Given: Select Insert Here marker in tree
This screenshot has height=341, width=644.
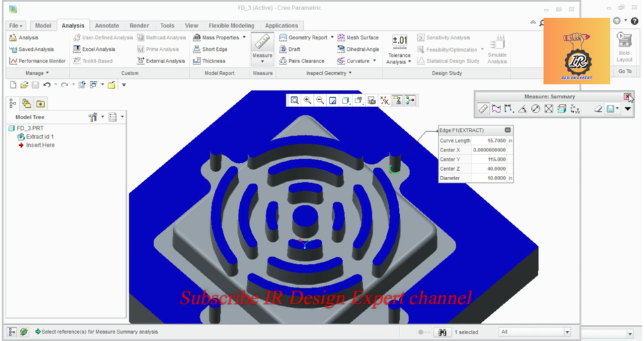Looking at the screenshot, I should 36,145.
